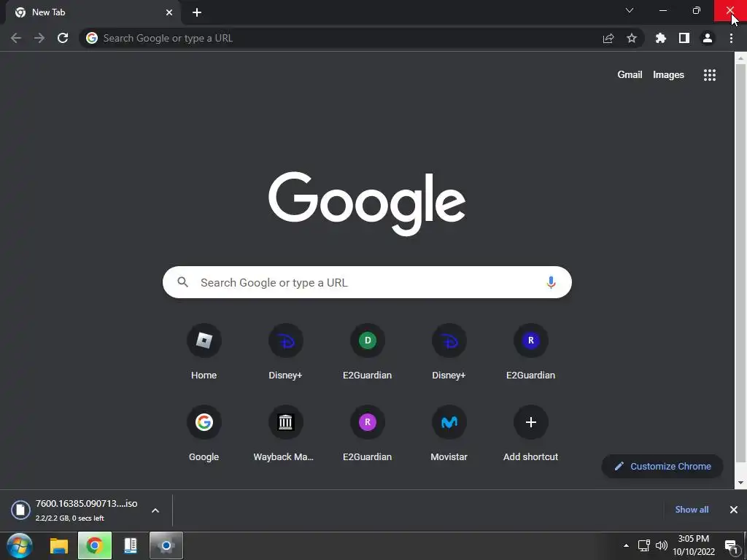Show hidden system tray icons
747x560 pixels.
626,545
